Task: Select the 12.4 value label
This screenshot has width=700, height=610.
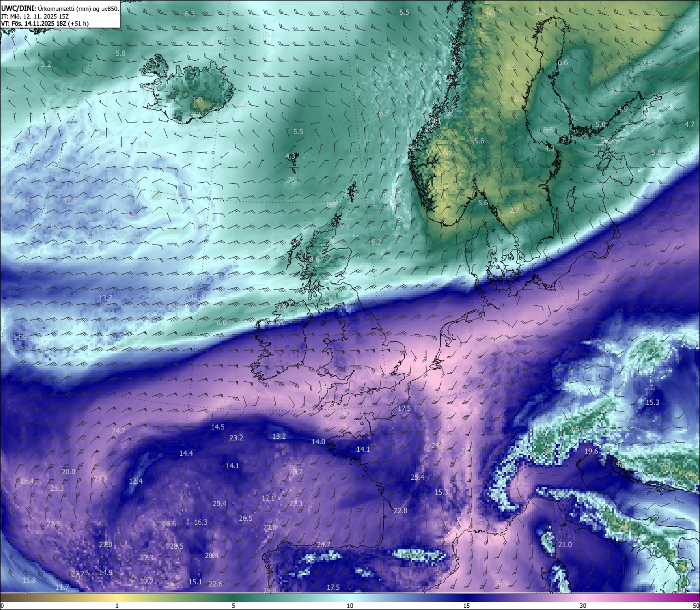Action: coord(136,481)
